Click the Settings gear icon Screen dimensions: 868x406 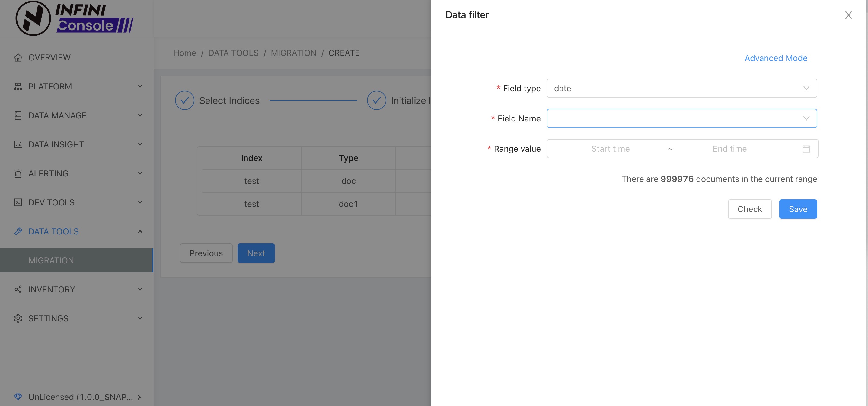(18, 319)
